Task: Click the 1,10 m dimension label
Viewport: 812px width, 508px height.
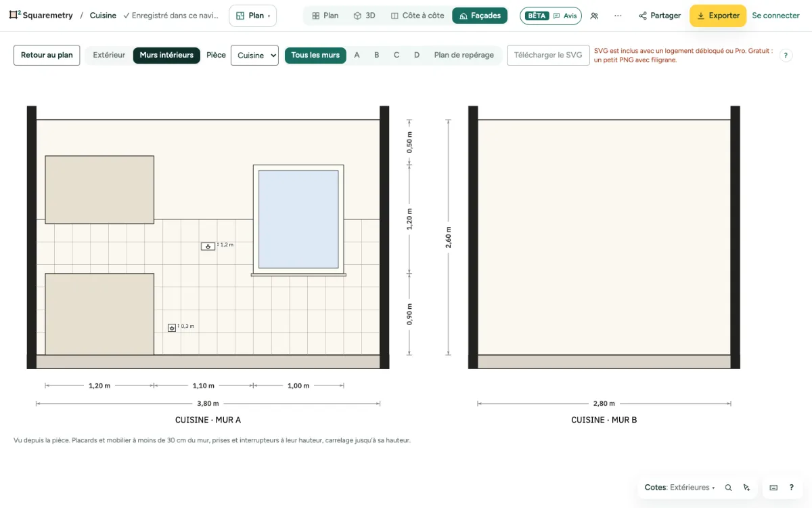Action: [x=204, y=386]
